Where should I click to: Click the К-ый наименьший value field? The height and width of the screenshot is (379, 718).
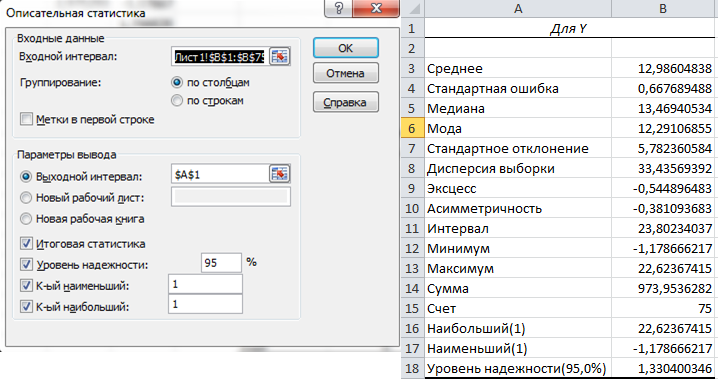205,284
